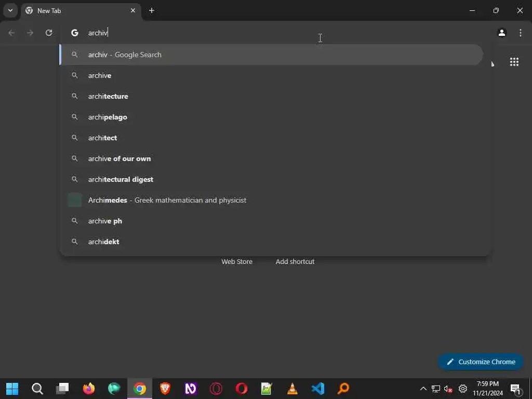Choose the 'archive' suggestion
The width and height of the screenshot is (532, 399).
point(271,75)
